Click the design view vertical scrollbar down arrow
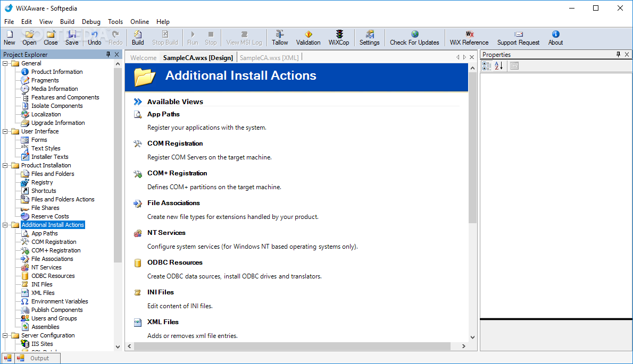Image resolution: width=633 pixels, height=364 pixels. (x=472, y=337)
